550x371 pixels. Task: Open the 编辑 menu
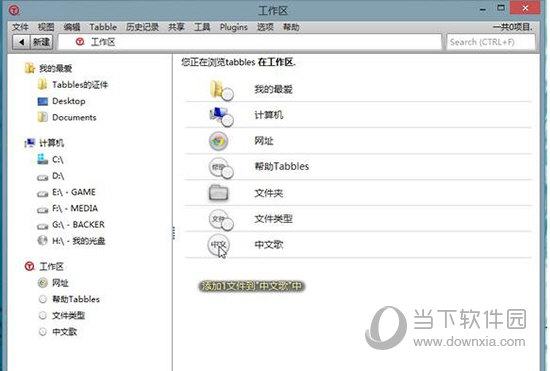[x=72, y=27]
